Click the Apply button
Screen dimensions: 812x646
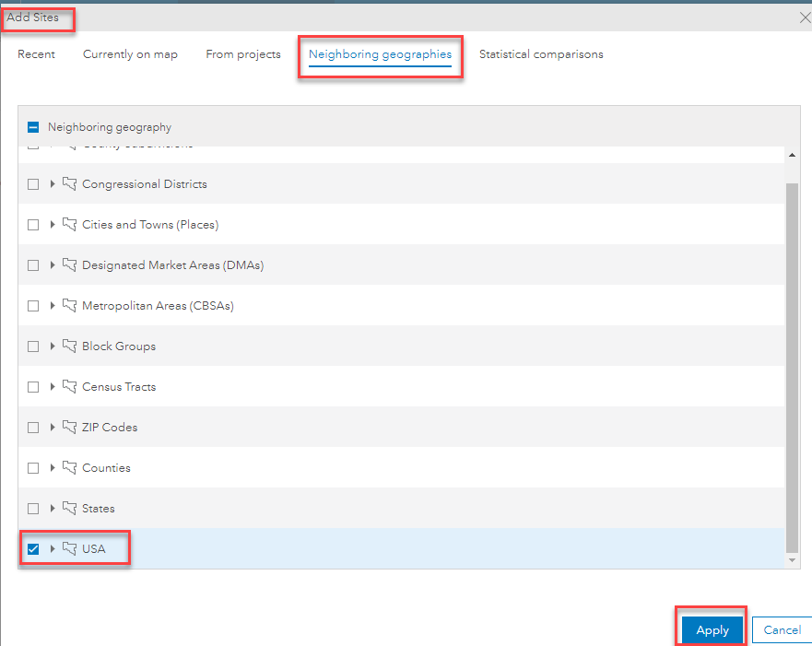point(711,629)
